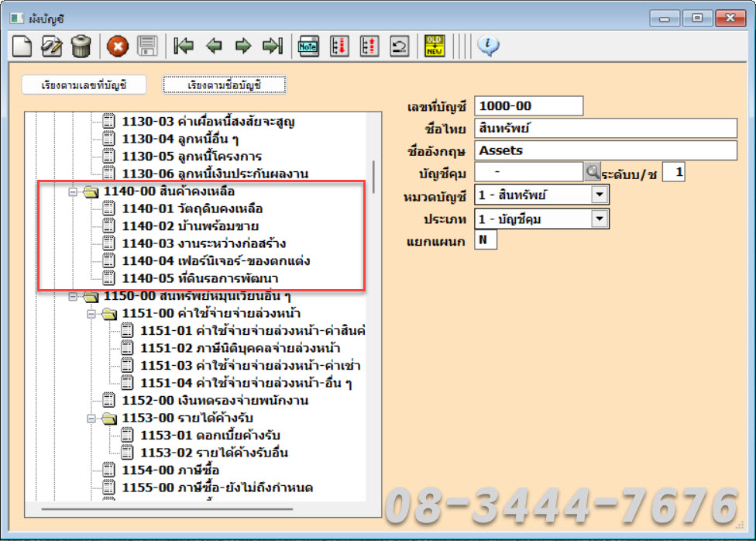Go to next record arrow
The height and width of the screenshot is (541, 756).
point(243,47)
